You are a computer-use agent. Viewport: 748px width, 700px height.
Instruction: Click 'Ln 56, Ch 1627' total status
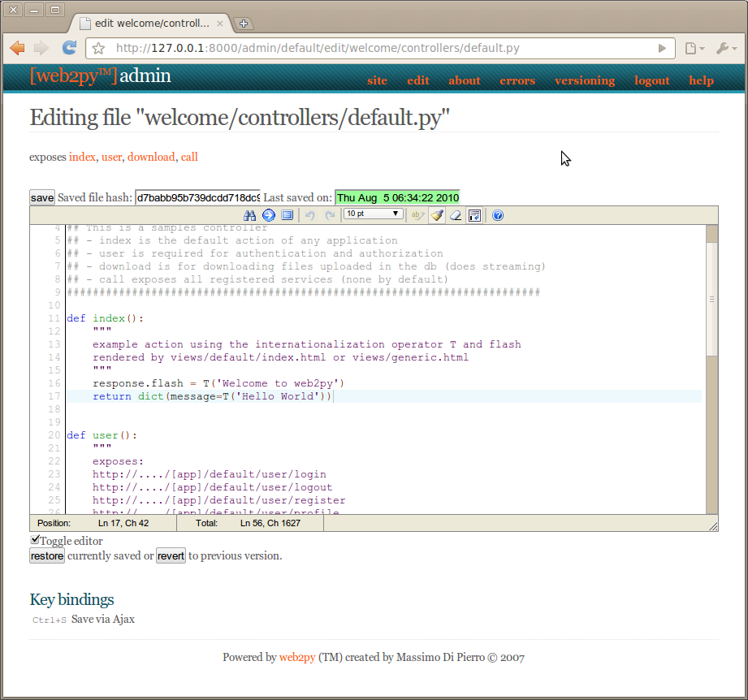pyautogui.click(x=270, y=523)
